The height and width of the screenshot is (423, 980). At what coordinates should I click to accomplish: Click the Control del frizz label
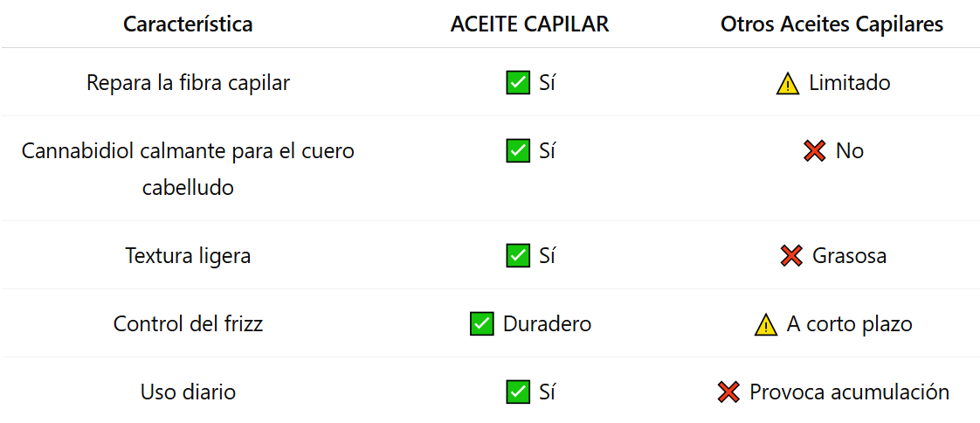tap(188, 324)
